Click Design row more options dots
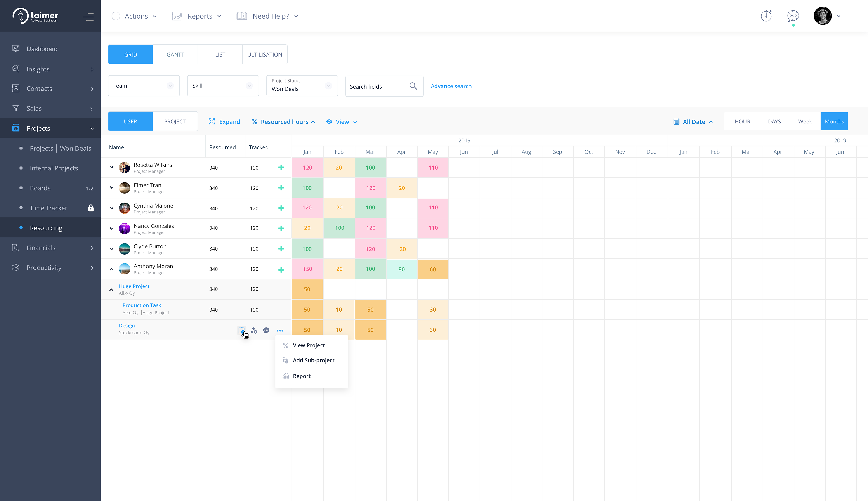Image resolution: width=868 pixels, height=501 pixels. point(280,331)
